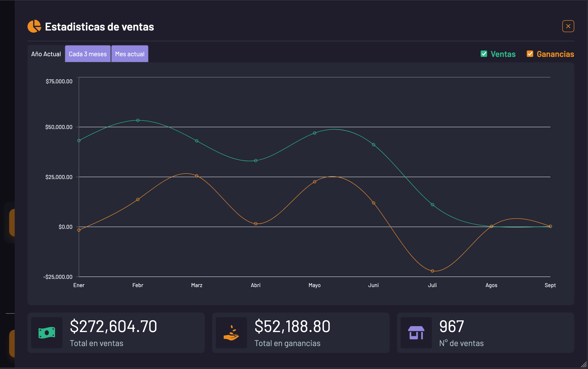Uncheck the Ventas checkbox

[x=484, y=54]
